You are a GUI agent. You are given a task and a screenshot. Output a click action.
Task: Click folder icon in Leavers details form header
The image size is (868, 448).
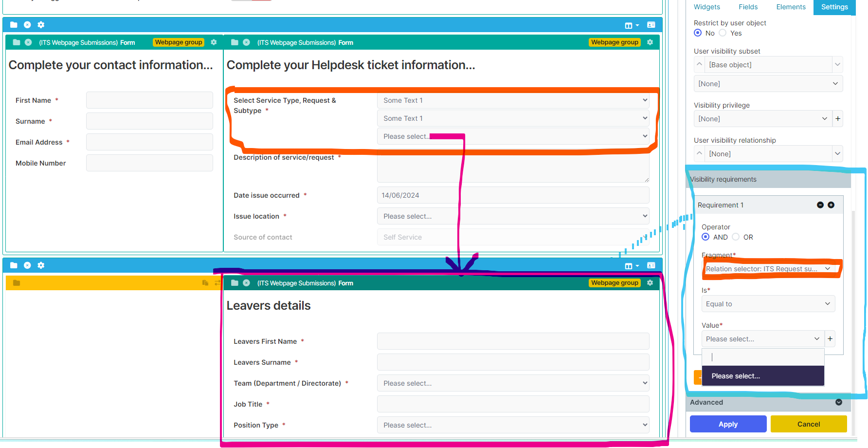pos(235,283)
